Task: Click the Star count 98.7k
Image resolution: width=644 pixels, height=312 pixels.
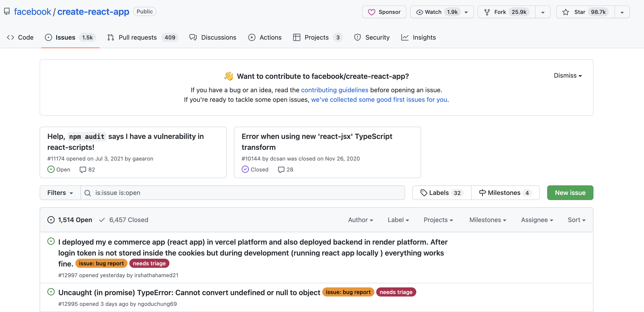Action: 598,12
